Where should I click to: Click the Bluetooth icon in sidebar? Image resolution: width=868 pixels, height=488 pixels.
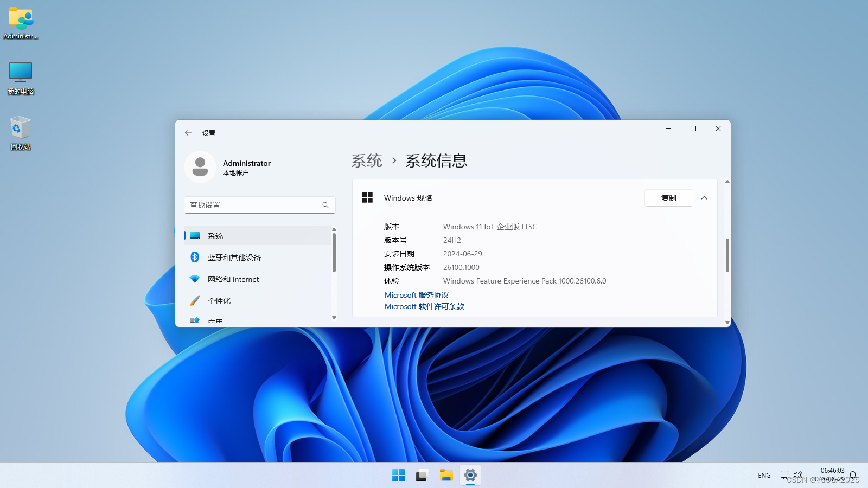[195, 257]
